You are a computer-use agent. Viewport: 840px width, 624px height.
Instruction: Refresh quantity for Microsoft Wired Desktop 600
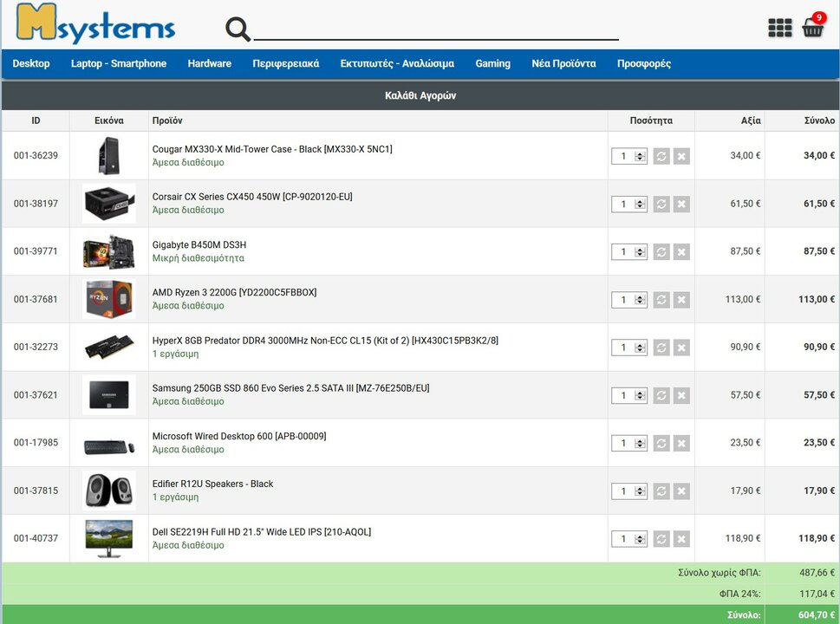(661, 443)
